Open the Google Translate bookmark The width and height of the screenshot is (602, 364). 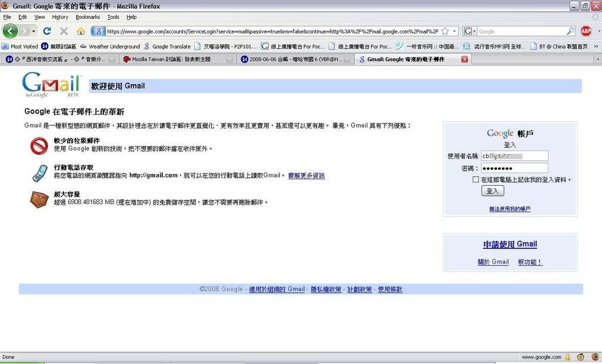[167, 46]
